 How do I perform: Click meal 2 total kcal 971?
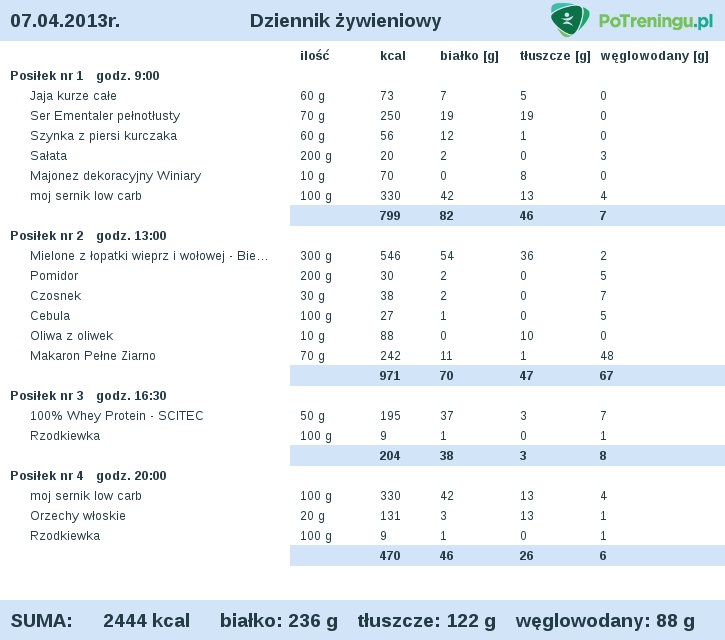point(390,376)
